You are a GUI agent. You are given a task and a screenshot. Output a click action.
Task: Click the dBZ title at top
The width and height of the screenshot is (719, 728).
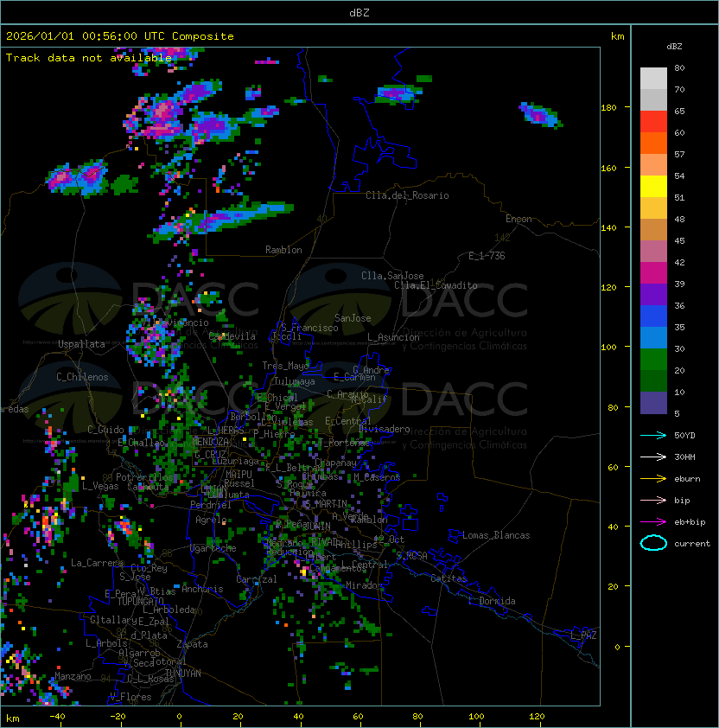click(x=359, y=12)
